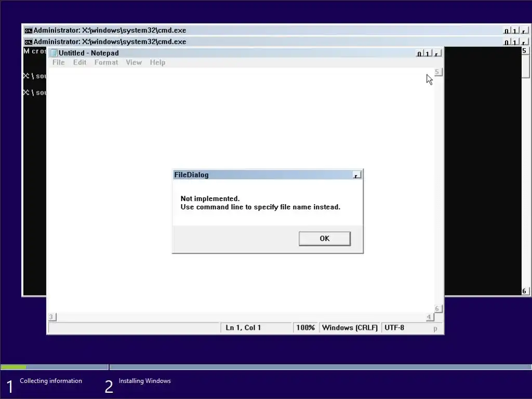
Task: Click the Ln 1, Col 1 status bar field
Action: (256, 328)
